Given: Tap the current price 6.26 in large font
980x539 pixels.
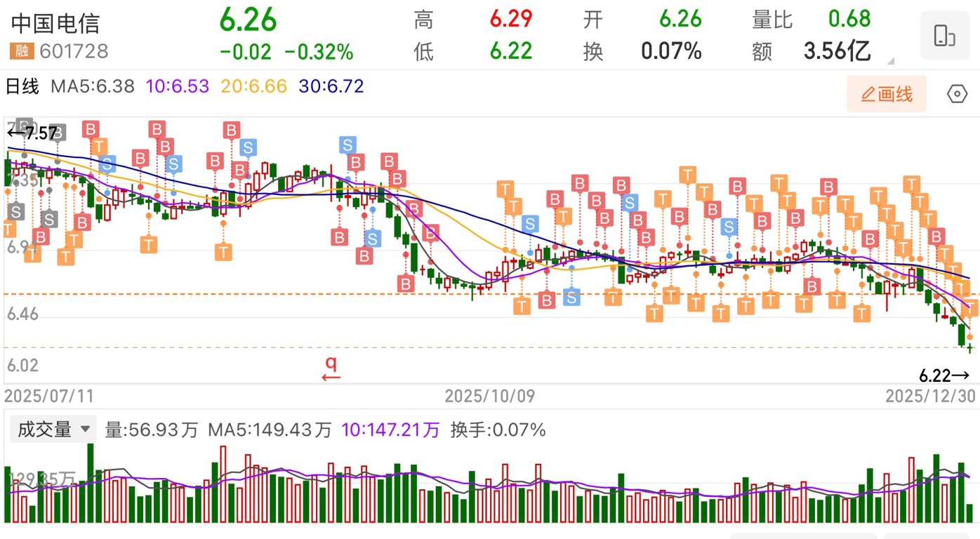Looking at the screenshot, I should coord(248,20).
